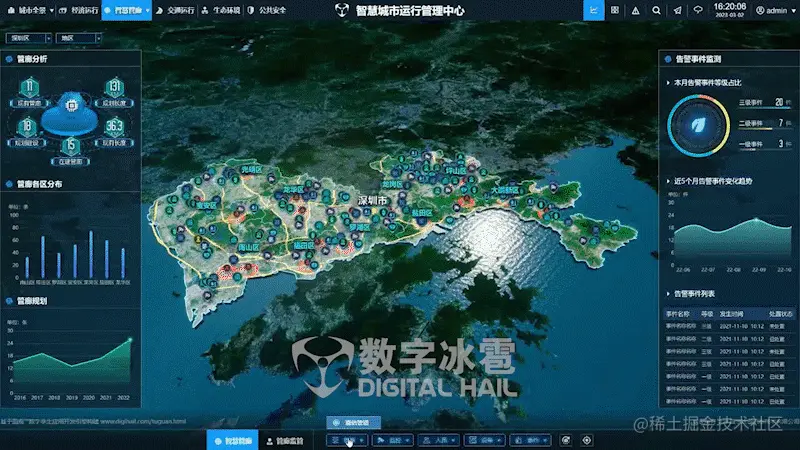Viewport: 800px width, 450px height.
Task: Click the 发生时间 column header in alarm list
Action: (731, 314)
